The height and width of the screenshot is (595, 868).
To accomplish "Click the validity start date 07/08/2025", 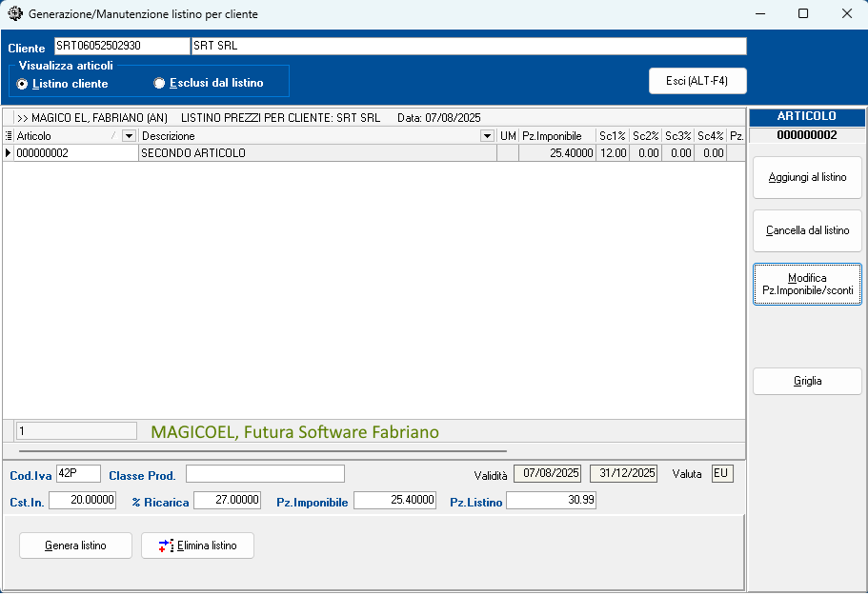I will pyautogui.click(x=548, y=474).
